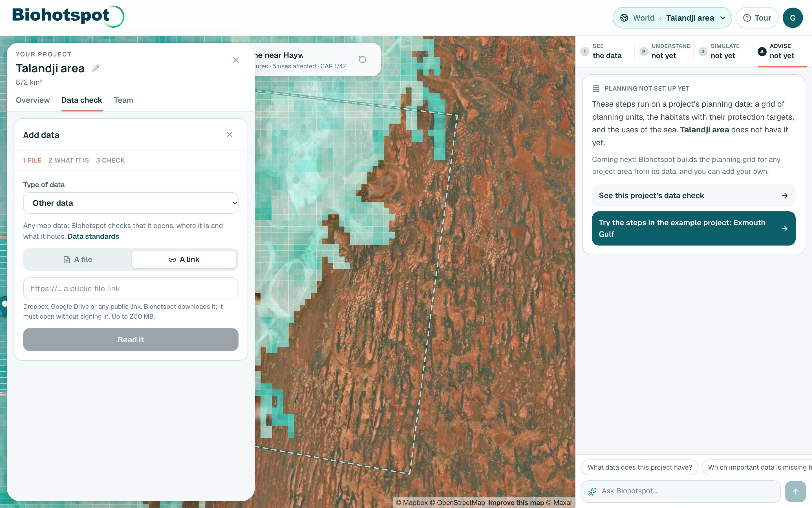Open the Type of data dropdown
Image resolution: width=812 pixels, height=508 pixels.
pyautogui.click(x=131, y=203)
